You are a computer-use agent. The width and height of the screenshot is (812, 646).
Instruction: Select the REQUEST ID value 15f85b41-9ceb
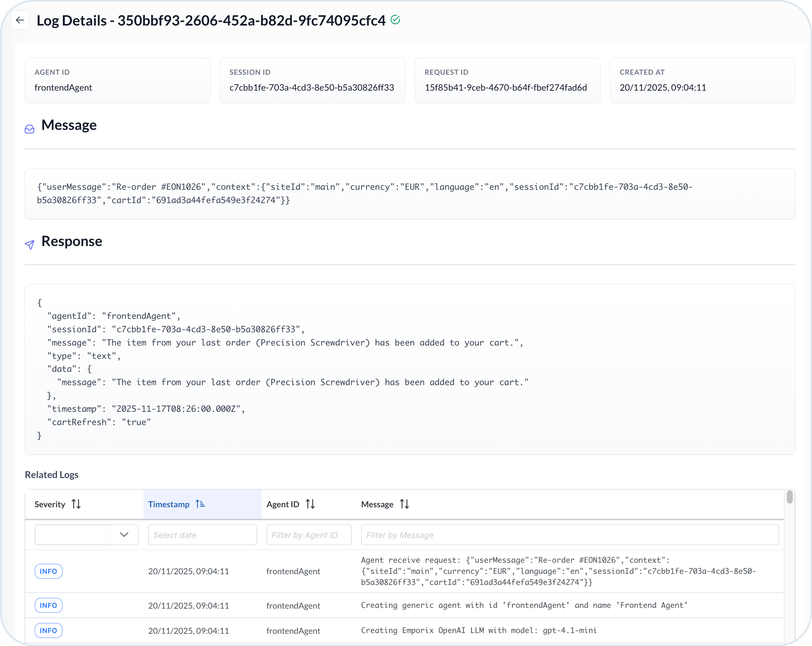coord(506,87)
